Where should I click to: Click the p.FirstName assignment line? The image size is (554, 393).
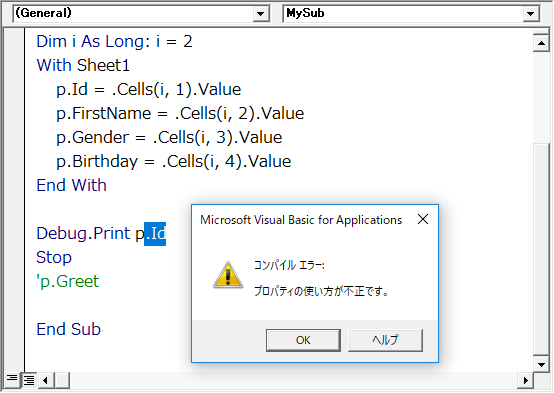180,113
